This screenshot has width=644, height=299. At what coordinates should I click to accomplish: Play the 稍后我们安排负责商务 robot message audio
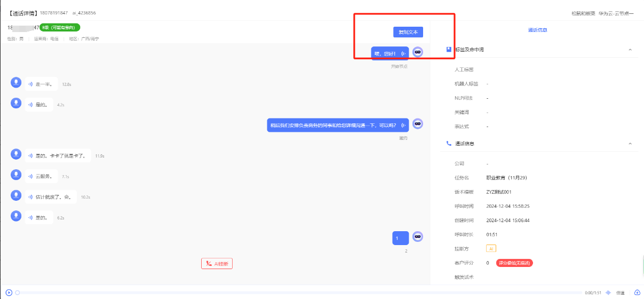(403, 125)
